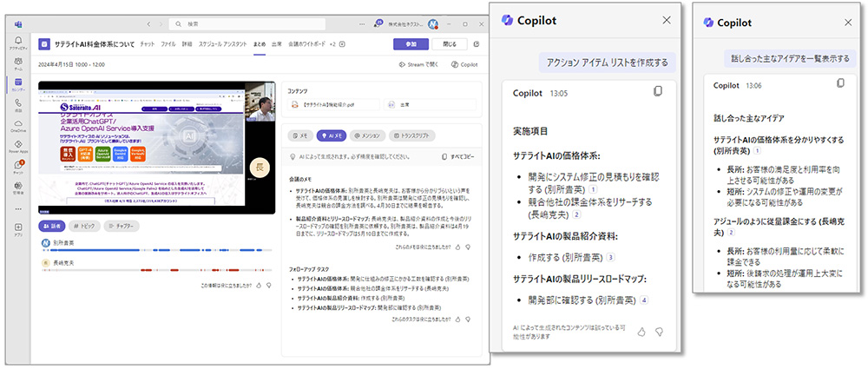Thumbs down the meeting notes feedback
Viewport: 868px width, 369px height.
468,247
